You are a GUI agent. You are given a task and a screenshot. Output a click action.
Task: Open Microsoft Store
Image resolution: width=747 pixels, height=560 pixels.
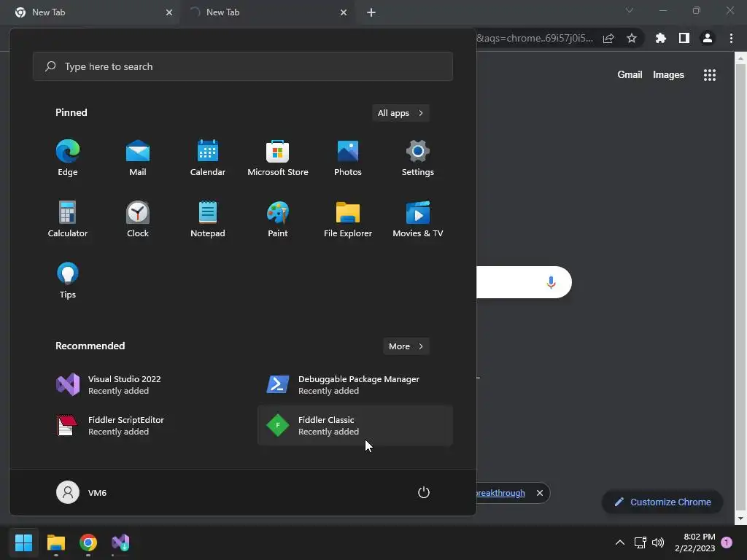click(x=278, y=158)
